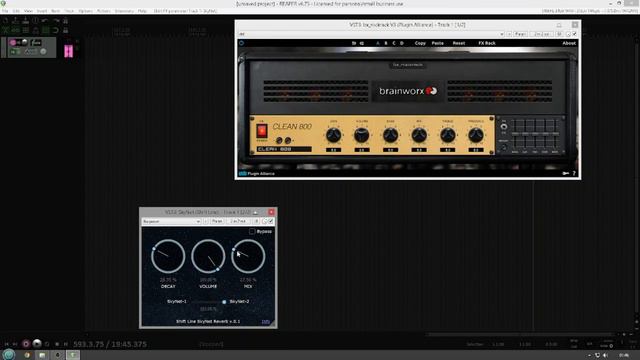
Task: Close the SkyNet plugin window
Action: tap(271, 212)
